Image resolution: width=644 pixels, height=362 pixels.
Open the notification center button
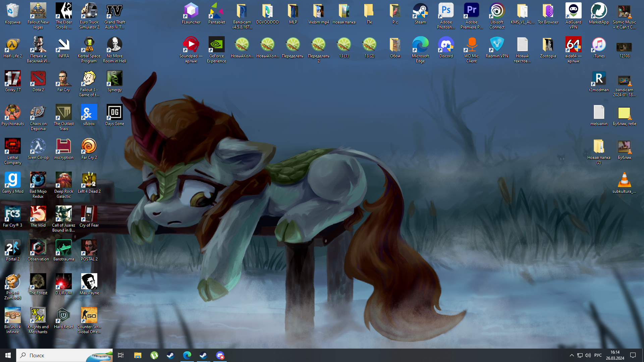[x=633, y=355]
